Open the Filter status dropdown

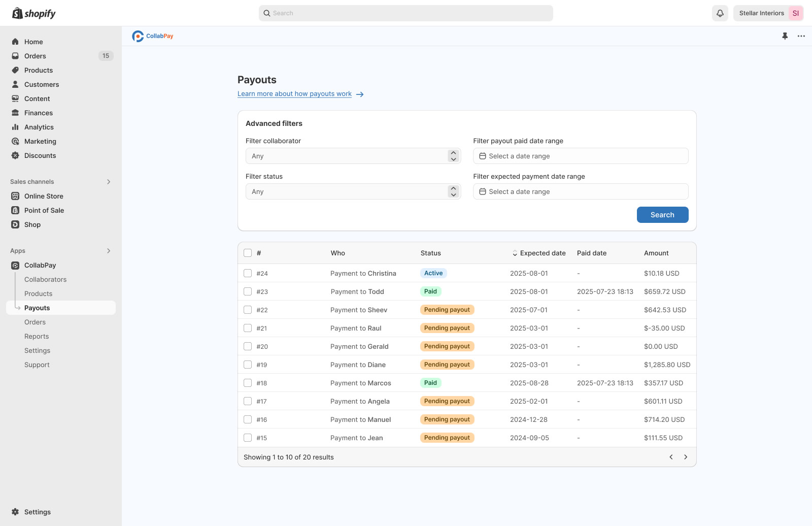(353, 191)
